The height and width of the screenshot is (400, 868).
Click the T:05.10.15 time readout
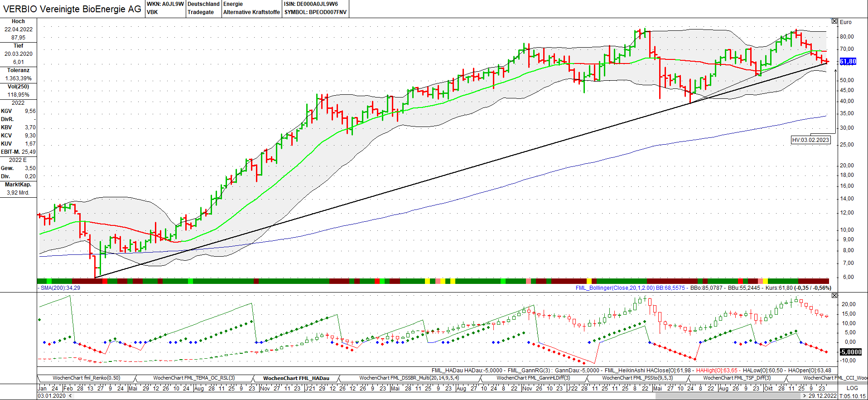852,396
